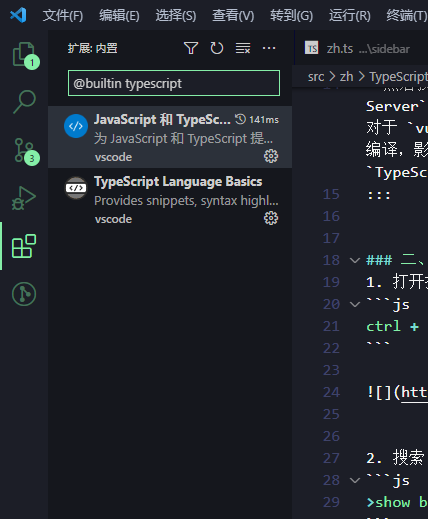Select the Extensions view icon
Image resolution: width=428 pixels, height=519 pixels.
pyautogui.click(x=24, y=246)
